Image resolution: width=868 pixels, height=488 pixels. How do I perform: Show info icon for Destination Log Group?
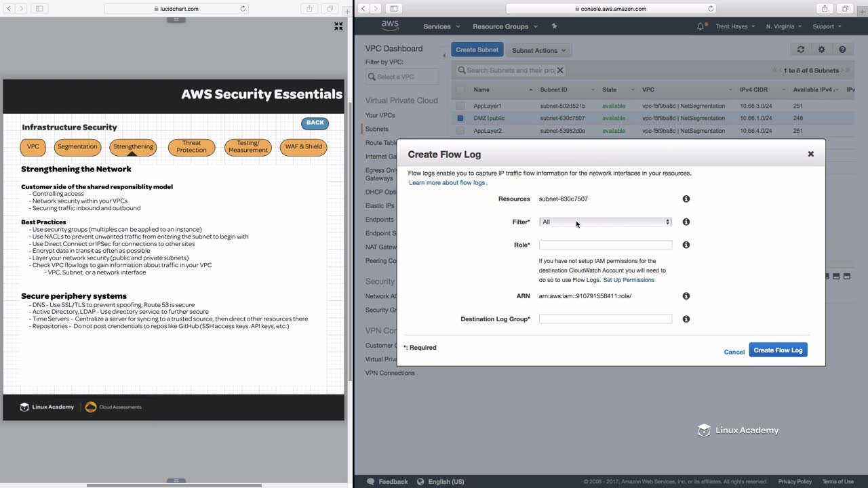coord(686,319)
